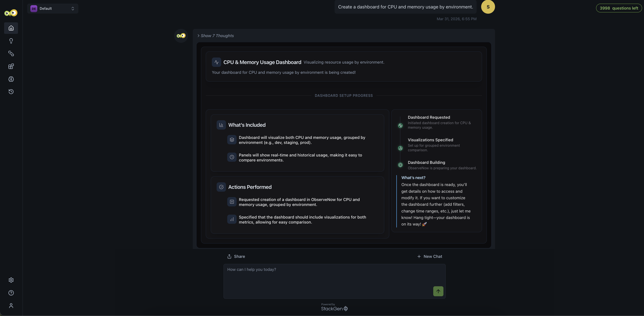The image size is (644, 316).
Task: Click the lightbulb insights sidebar icon
Action: [x=11, y=41]
